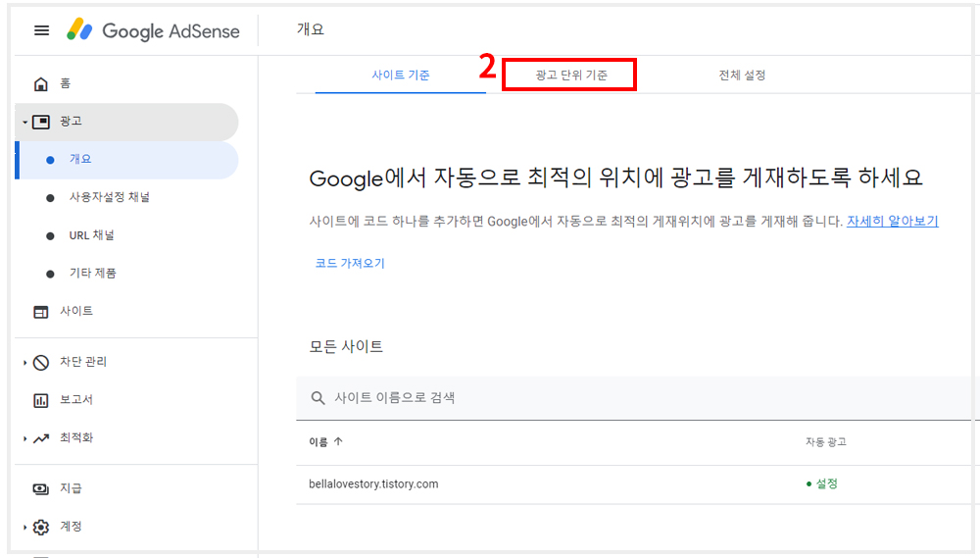Screen dimensions: 980x558
Task: Expand the 최적화 section arrow
Action: click(x=25, y=438)
